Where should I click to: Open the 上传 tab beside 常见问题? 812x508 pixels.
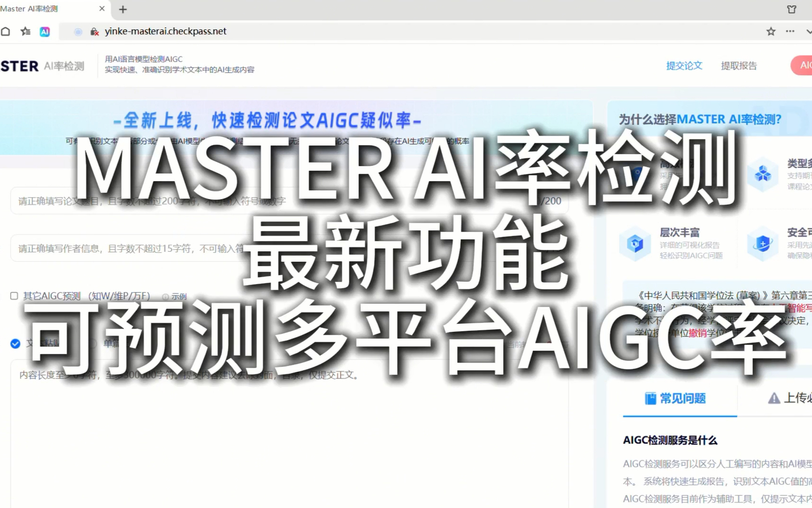[x=789, y=398]
